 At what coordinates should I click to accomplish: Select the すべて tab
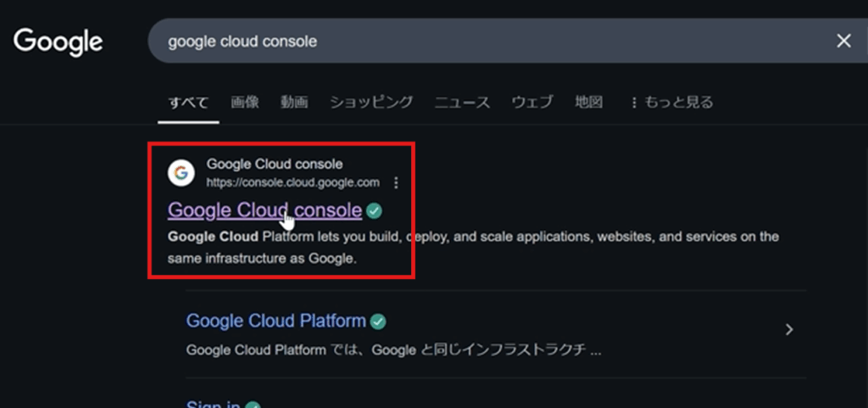pyautogui.click(x=188, y=103)
